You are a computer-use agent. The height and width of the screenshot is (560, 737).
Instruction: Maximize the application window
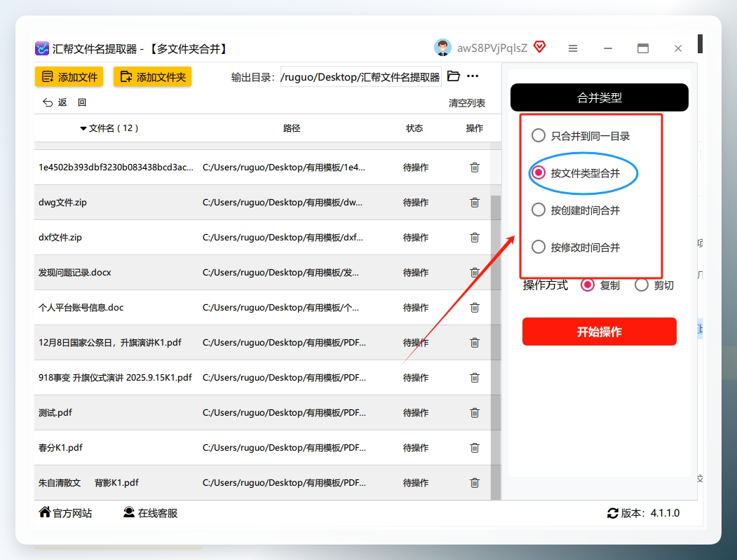[x=643, y=48]
